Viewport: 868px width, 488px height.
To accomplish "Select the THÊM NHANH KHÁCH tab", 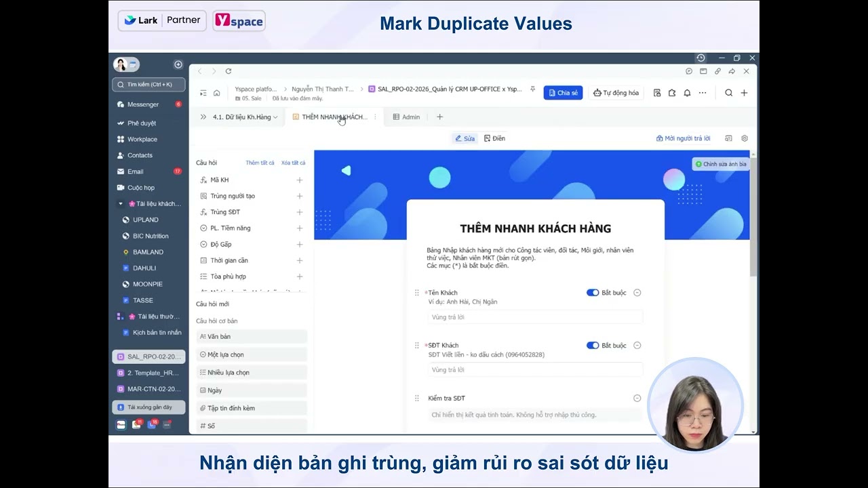I will click(334, 117).
